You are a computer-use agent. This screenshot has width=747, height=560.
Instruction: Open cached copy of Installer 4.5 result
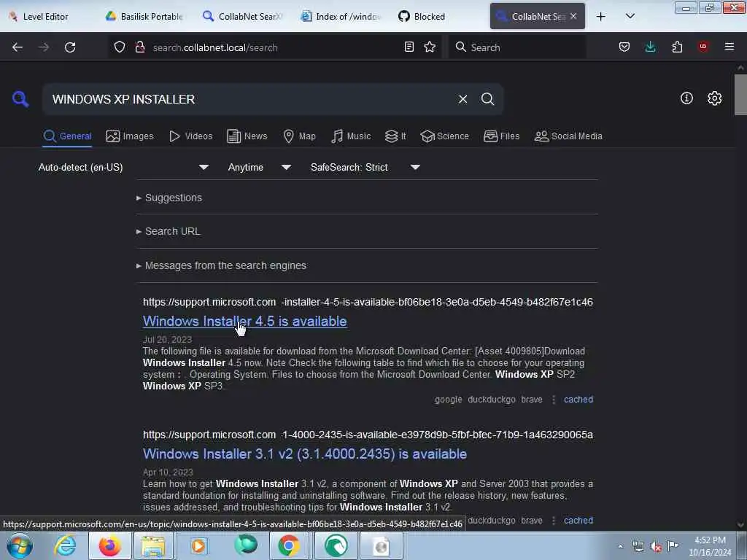point(578,400)
